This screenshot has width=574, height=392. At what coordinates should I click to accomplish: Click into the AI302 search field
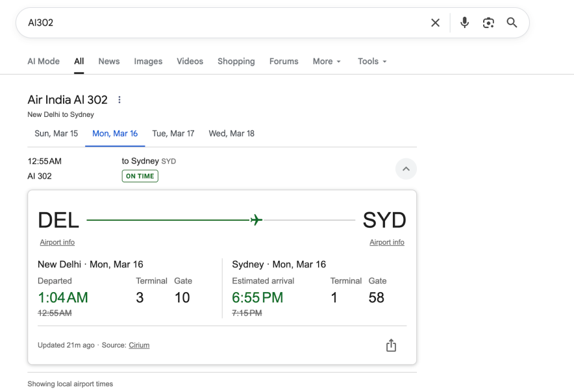click(x=221, y=23)
